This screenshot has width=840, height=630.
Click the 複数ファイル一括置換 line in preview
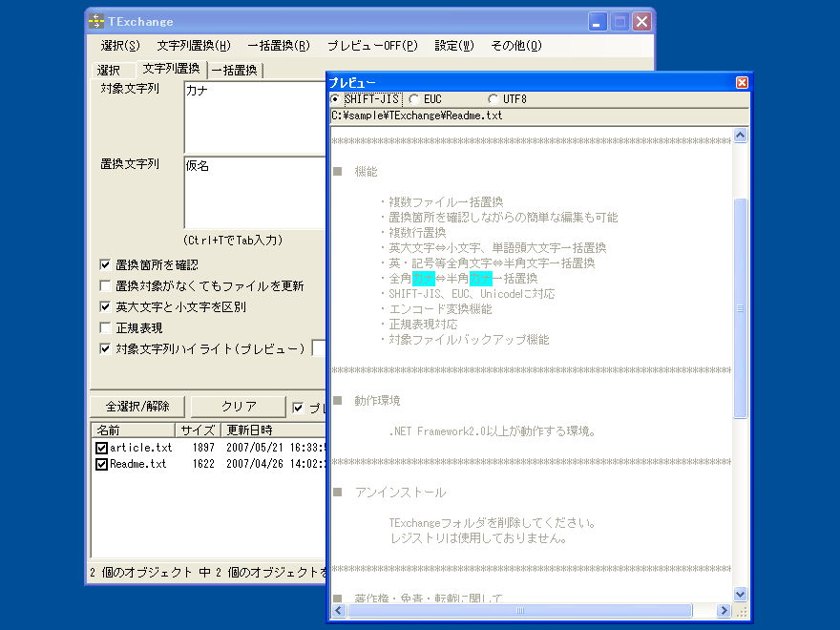click(446, 202)
